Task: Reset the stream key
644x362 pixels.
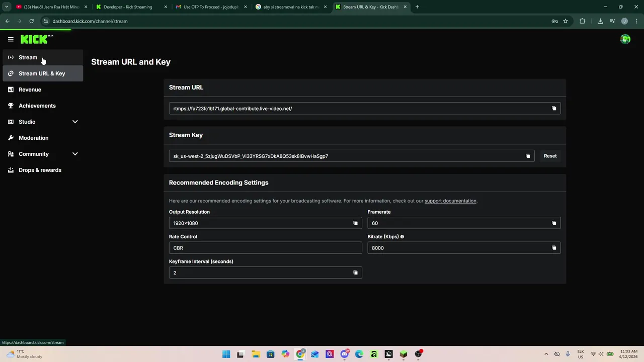Action: point(550,156)
